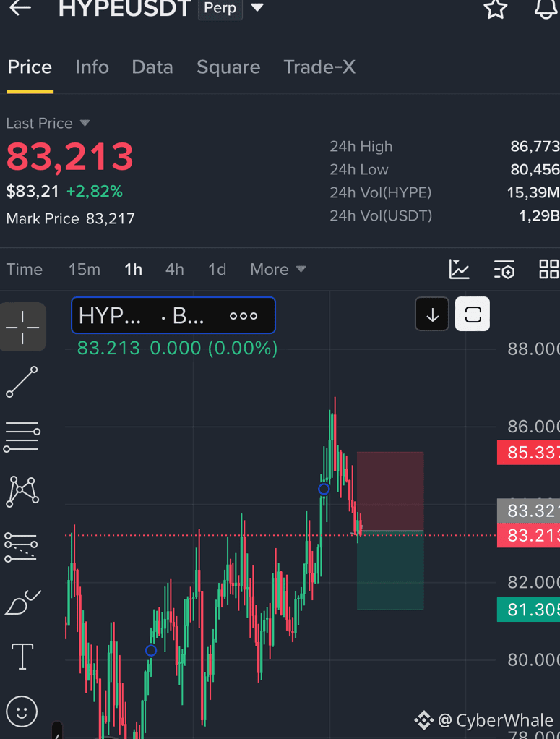Open the emoji sticker tool

pyautogui.click(x=22, y=712)
